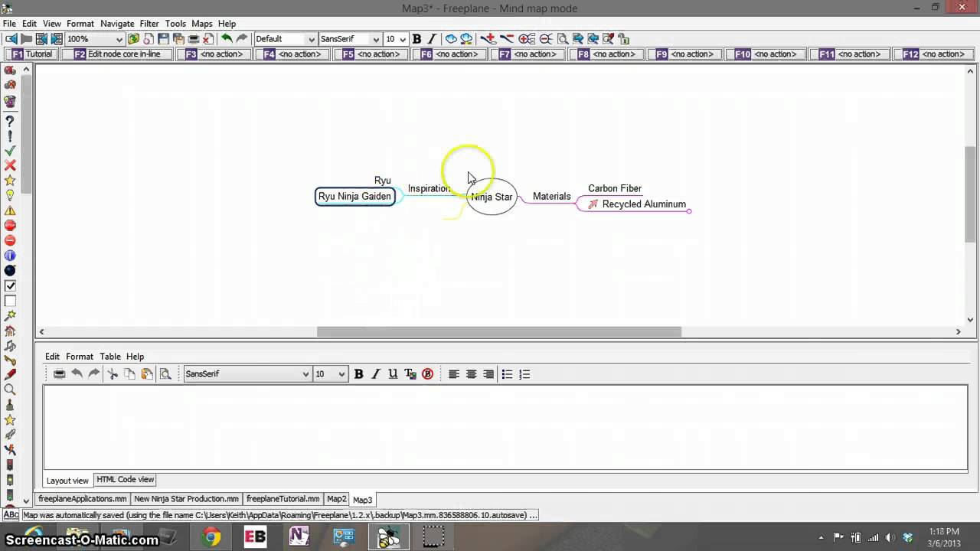Click the question mark icon in left icon bar

(10, 121)
